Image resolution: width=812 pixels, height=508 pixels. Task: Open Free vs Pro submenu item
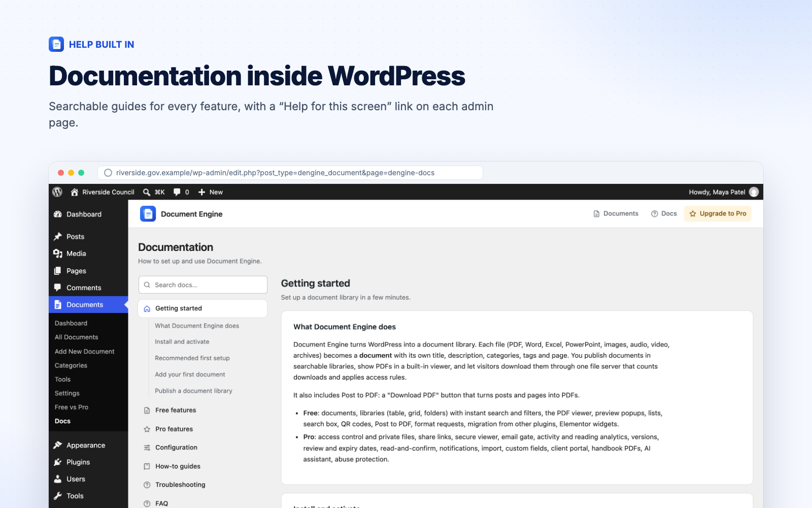point(72,407)
